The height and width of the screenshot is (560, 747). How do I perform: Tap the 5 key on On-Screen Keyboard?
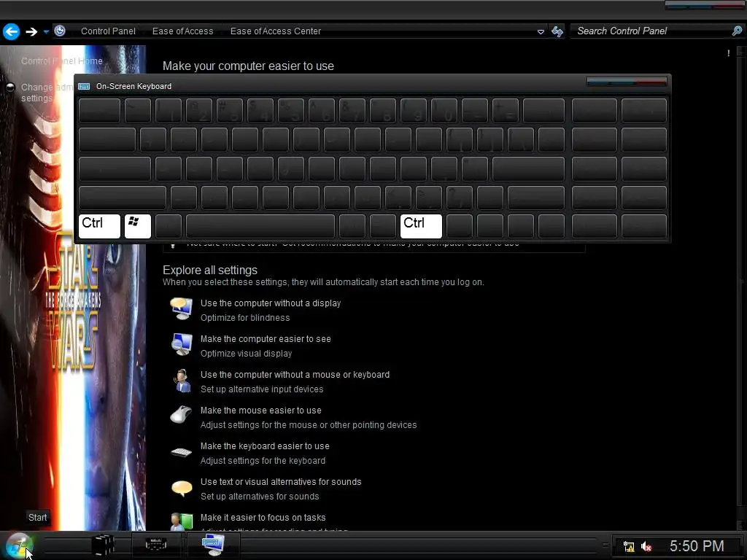tap(290, 111)
